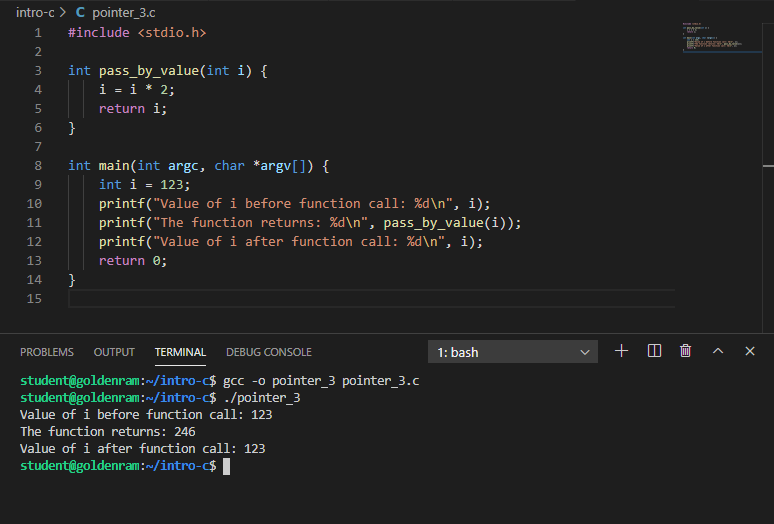
Task: Click the gcc compile command in terminal
Action: [321, 381]
